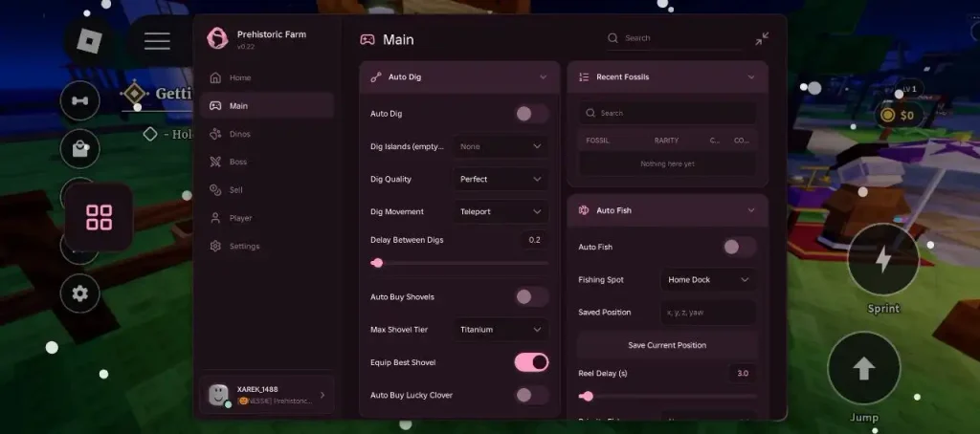Enable the Auto Fish toggle
Image resolution: width=980 pixels, height=434 pixels.
740,247
